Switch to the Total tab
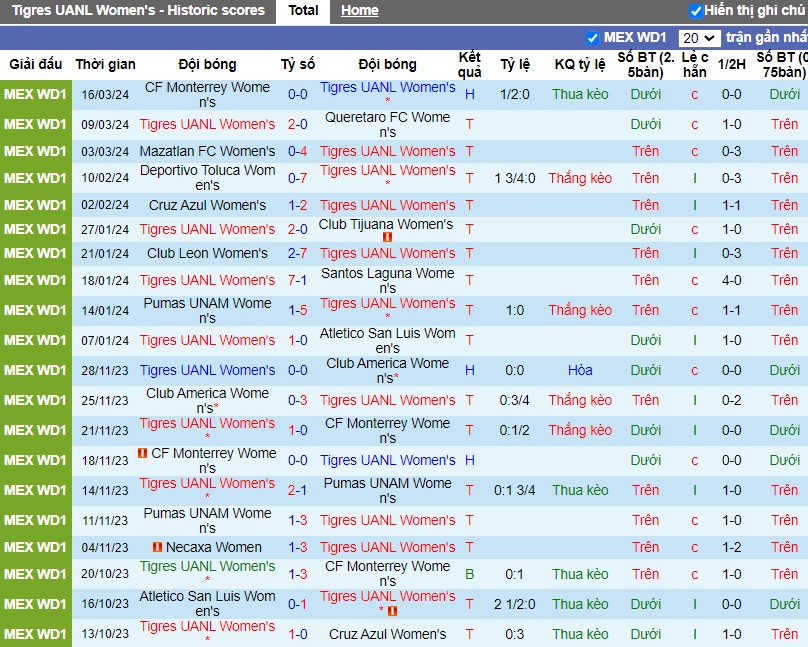Viewport: 808px width, 647px height. coord(303,10)
